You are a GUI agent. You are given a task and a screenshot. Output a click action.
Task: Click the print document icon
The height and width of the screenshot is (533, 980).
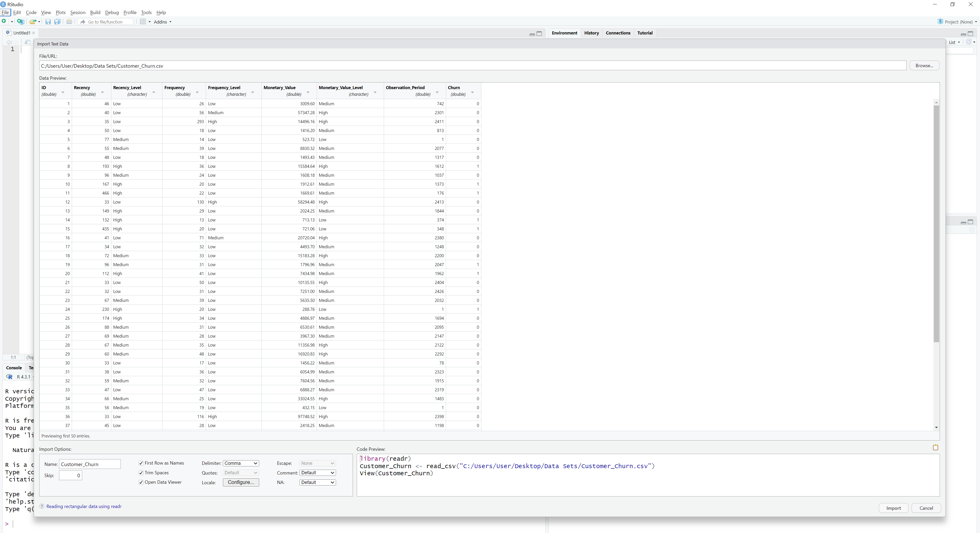point(69,22)
